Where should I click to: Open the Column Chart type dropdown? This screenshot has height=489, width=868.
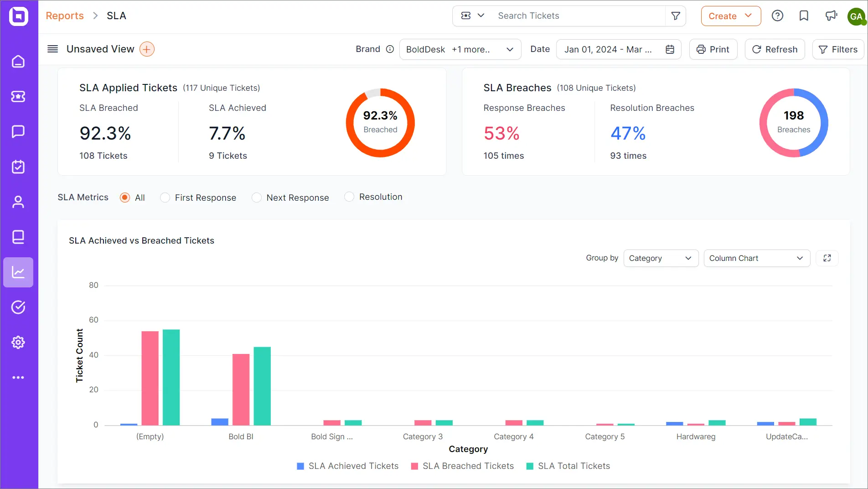(x=757, y=258)
